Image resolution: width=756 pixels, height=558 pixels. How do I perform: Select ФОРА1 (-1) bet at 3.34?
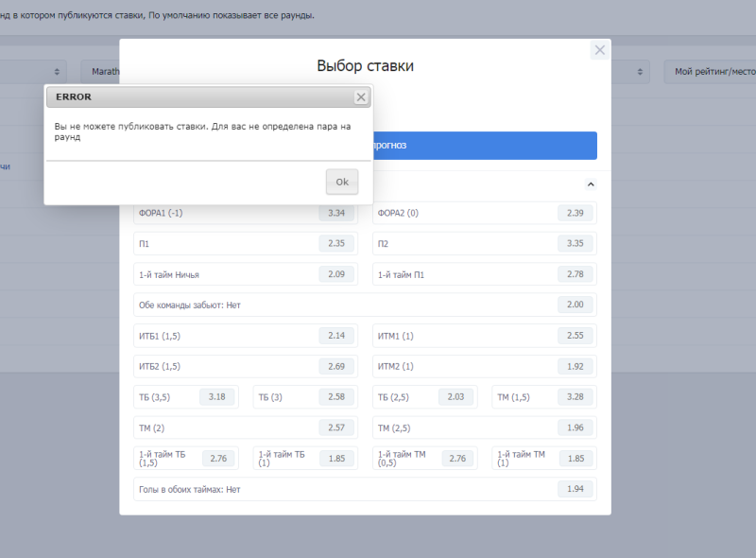click(246, 214)
